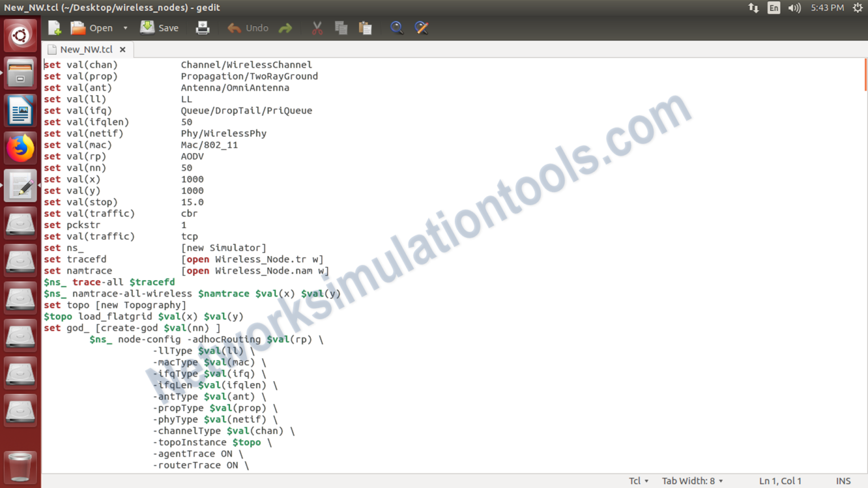Screen dimensions: 868x488
Task: Launch Firefox from the dock
Action: pyautogui.click(x=20, y=148)
